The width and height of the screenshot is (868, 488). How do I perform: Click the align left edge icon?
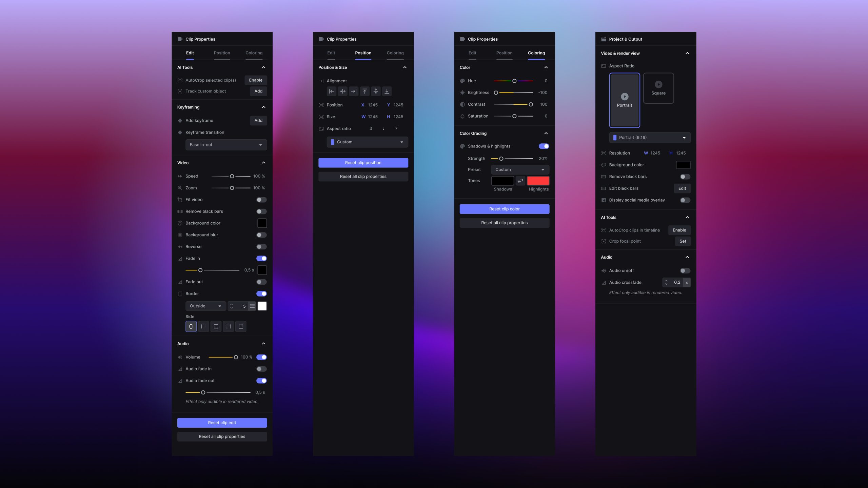(x=331, y=91)
